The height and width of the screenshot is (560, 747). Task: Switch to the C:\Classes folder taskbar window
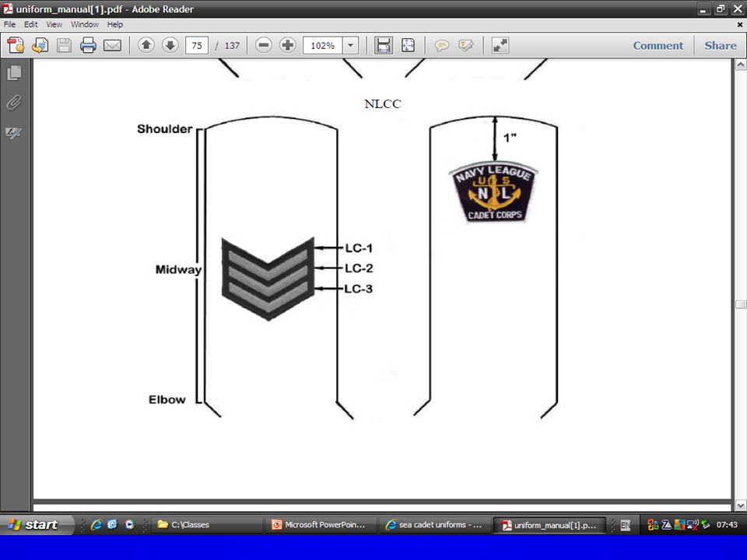[x=207, y=525]
